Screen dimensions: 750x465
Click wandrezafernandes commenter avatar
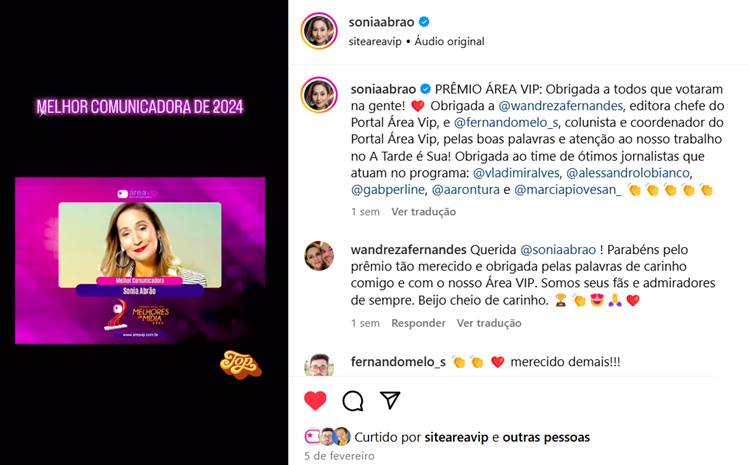pyautogui.click(x=319, y=256)
